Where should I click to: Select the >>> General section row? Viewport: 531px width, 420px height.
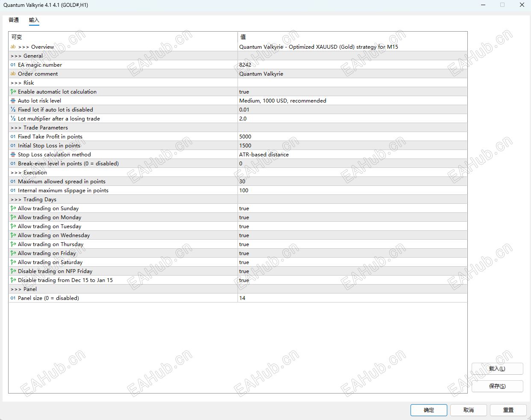point(238,56)
